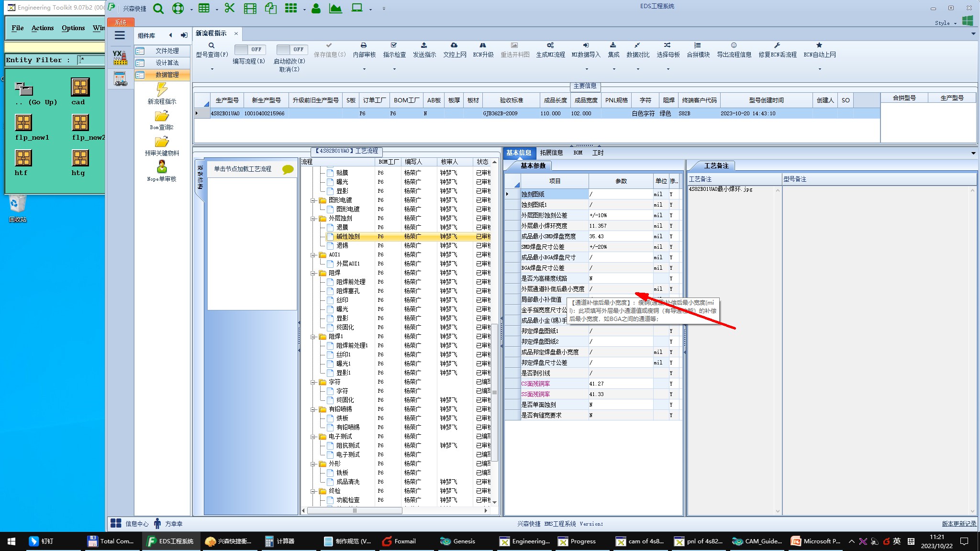Open the 内部审核 dropdown arrow

(x=364, y=69)
